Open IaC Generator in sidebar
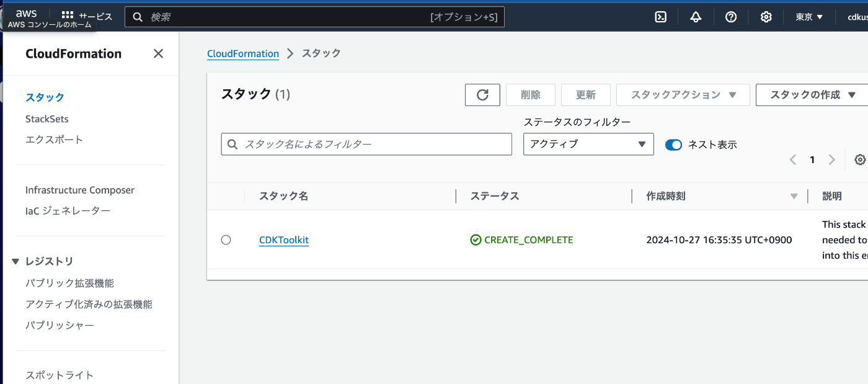 coord(68,211)
